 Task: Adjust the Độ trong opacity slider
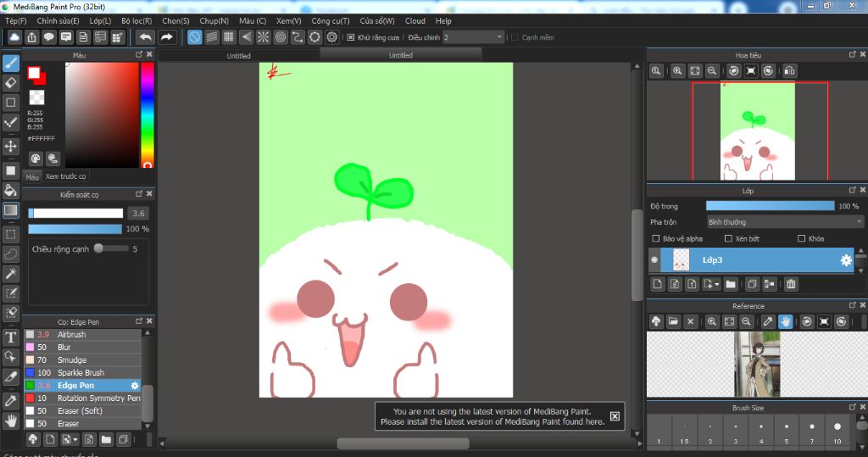tap(770, 206)
